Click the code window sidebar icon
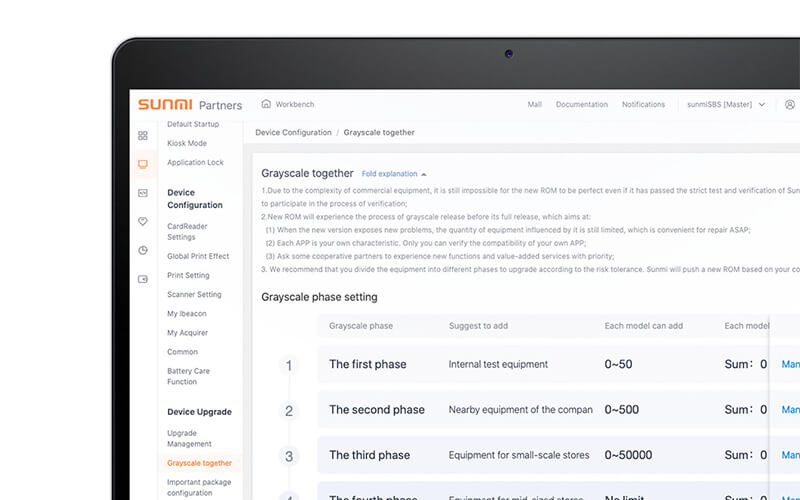 coord(142,193)
